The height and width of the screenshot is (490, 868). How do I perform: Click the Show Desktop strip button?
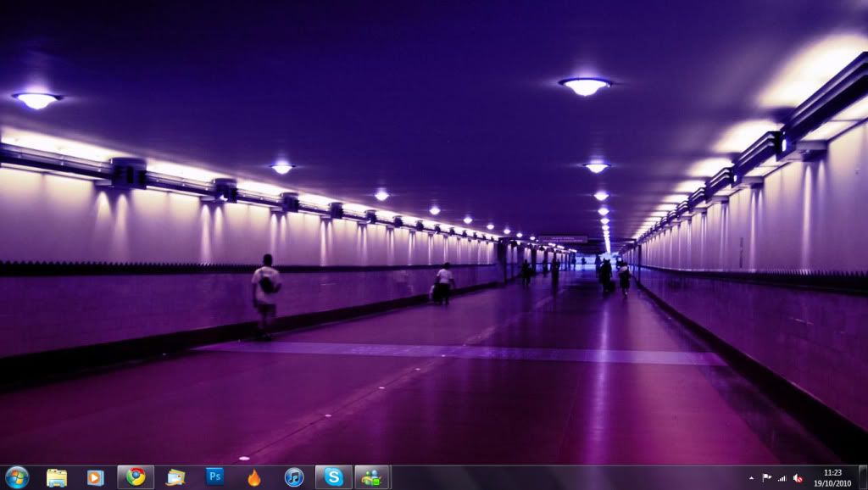(x=863, y=477)
